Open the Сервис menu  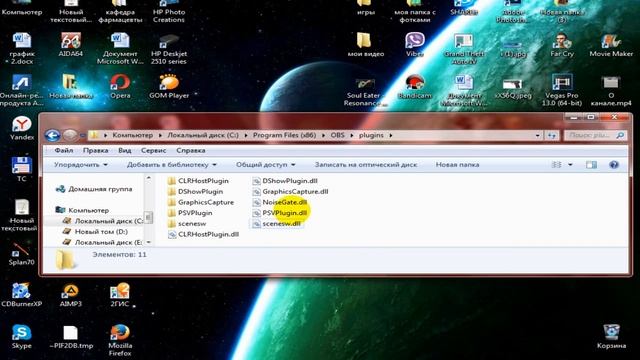[153, 150]
